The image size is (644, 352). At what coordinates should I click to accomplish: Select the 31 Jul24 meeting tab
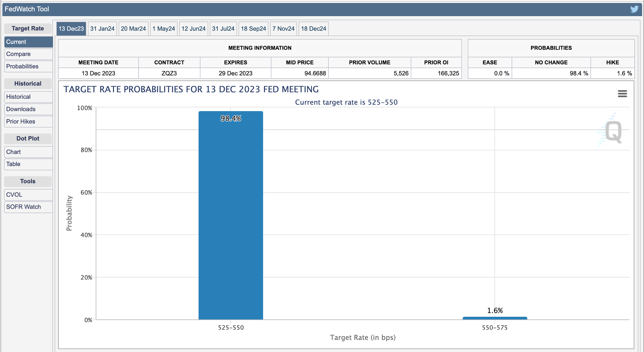pos(223,29)
